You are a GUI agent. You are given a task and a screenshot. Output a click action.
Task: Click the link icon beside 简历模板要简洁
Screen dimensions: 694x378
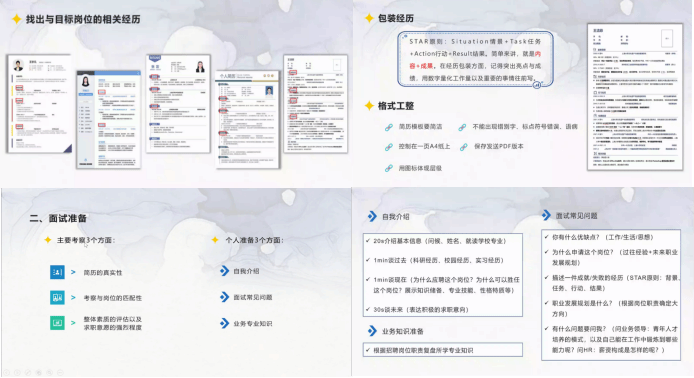pyautogui.click(x=389, y=127)
